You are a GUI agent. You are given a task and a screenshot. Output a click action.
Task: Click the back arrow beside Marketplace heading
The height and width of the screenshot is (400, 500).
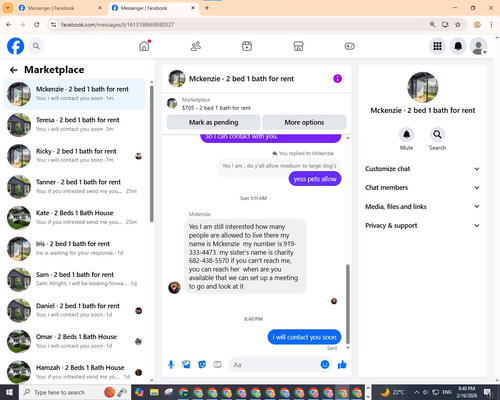[x=13, y=70]
